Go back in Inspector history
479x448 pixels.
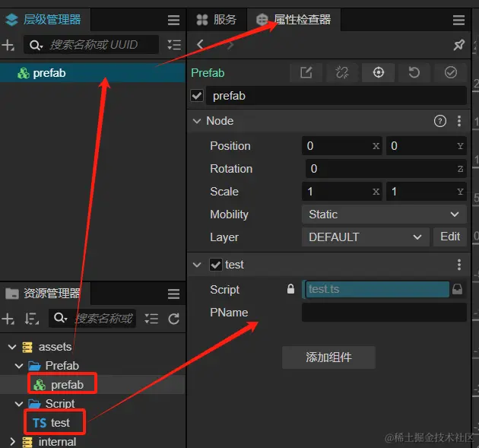click(200, 45)
